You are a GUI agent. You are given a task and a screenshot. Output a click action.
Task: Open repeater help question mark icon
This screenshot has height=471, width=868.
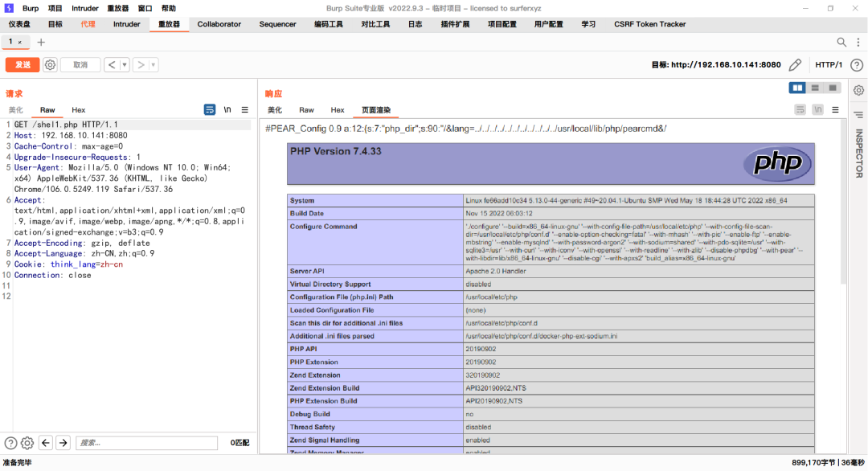pos(857,65)
